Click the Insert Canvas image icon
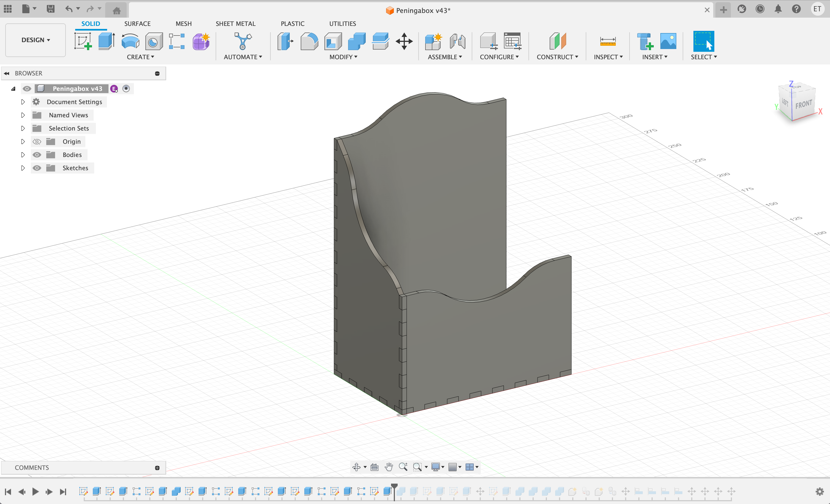Image resolution: width=830 pixels, height=504 pixels. click(668, 41)
